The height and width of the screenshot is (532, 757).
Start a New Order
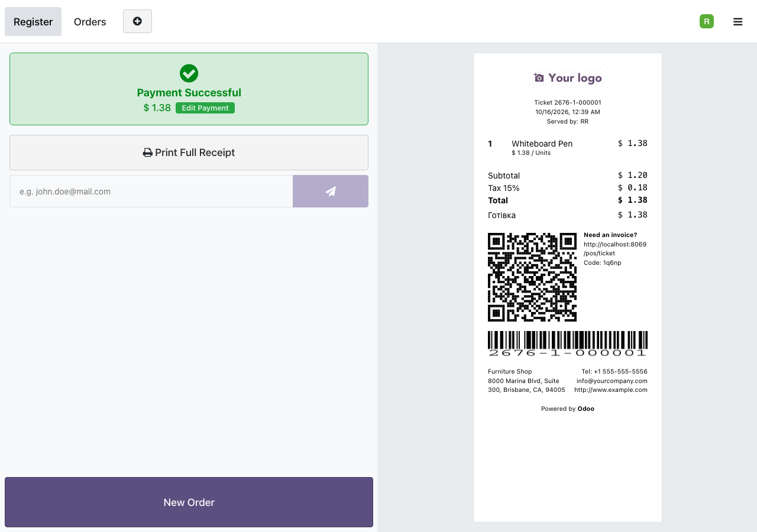point(189,502)
